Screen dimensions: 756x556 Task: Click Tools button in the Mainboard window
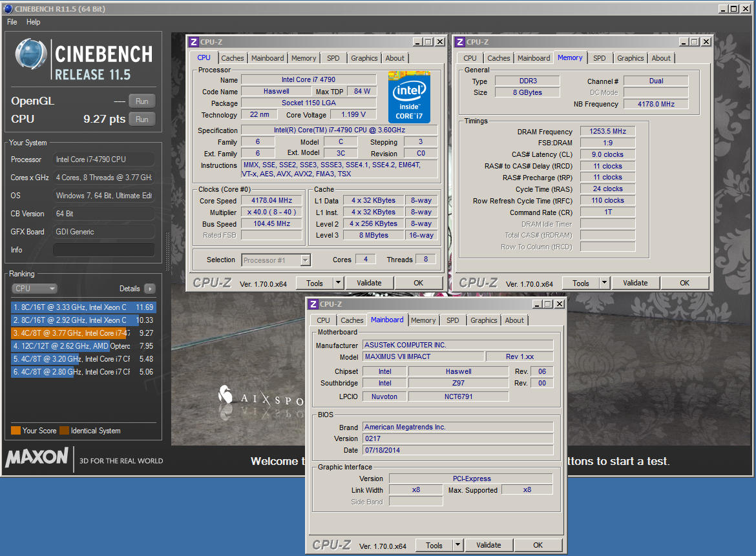tap(434, 545)
